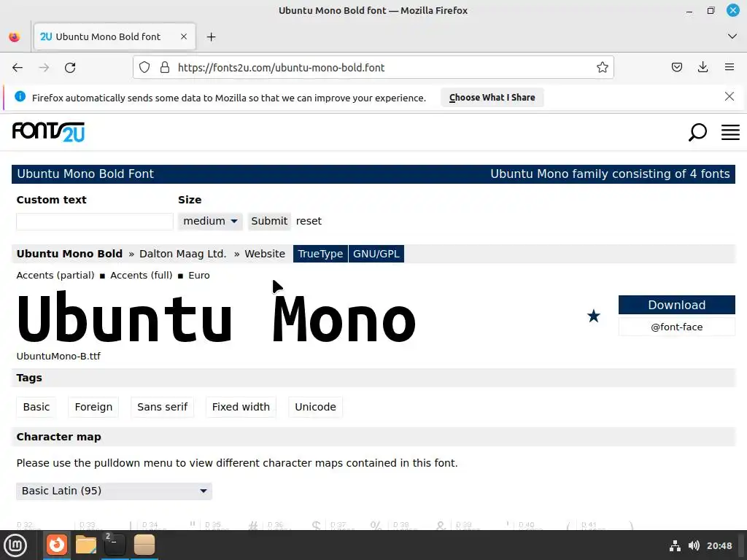
Task: Open volume control tray icon
Action: pyautogui.click(x=694, y=545)
